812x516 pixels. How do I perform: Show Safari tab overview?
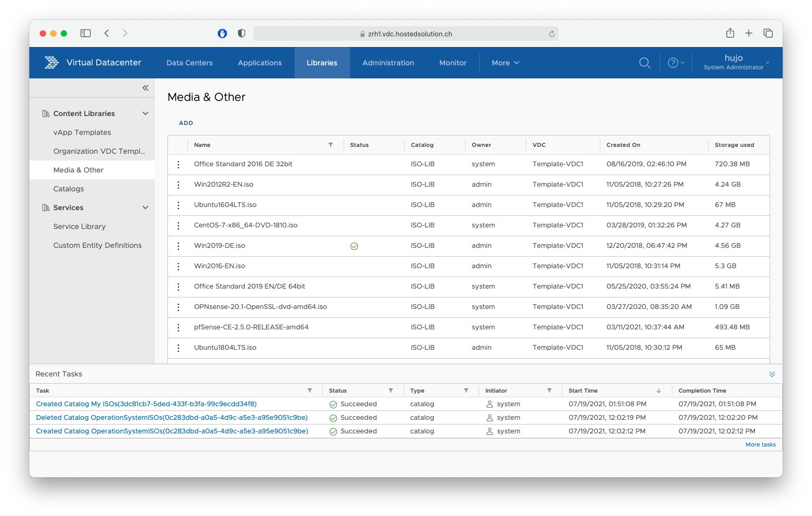[x=768, y=33]
